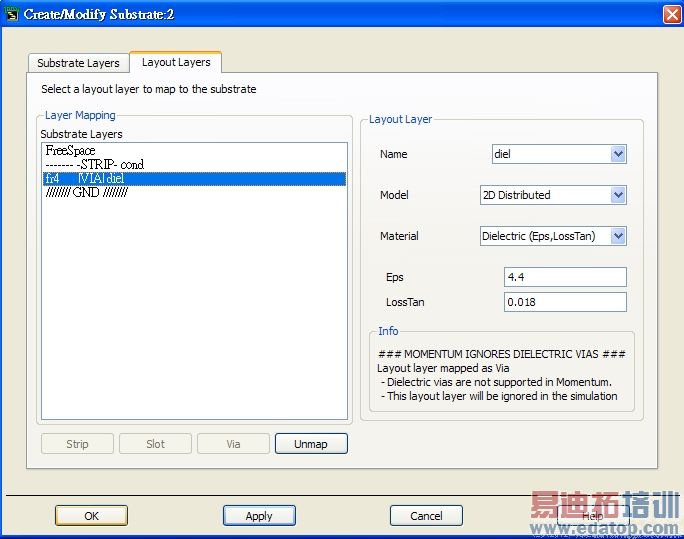The height and width of the screenshot is (539, 684).
Task: Switch to the Substrate Layers tab
Action: tap(78, 63)
